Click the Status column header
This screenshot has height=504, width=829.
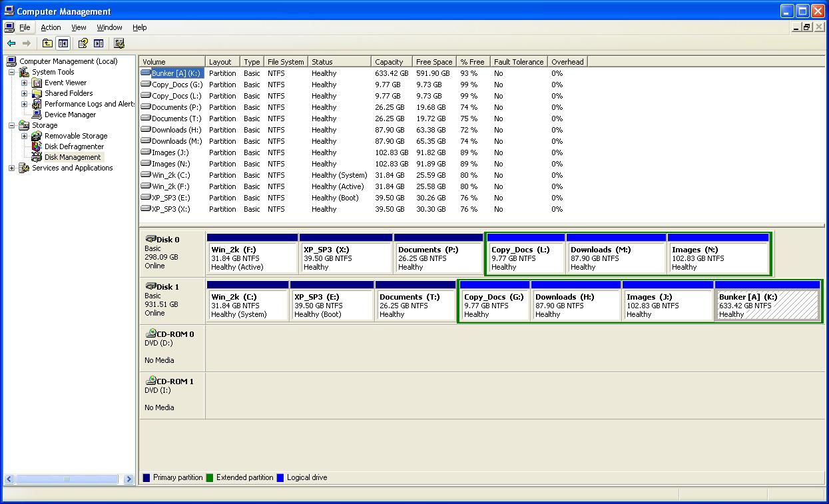(x=340, y=62)
